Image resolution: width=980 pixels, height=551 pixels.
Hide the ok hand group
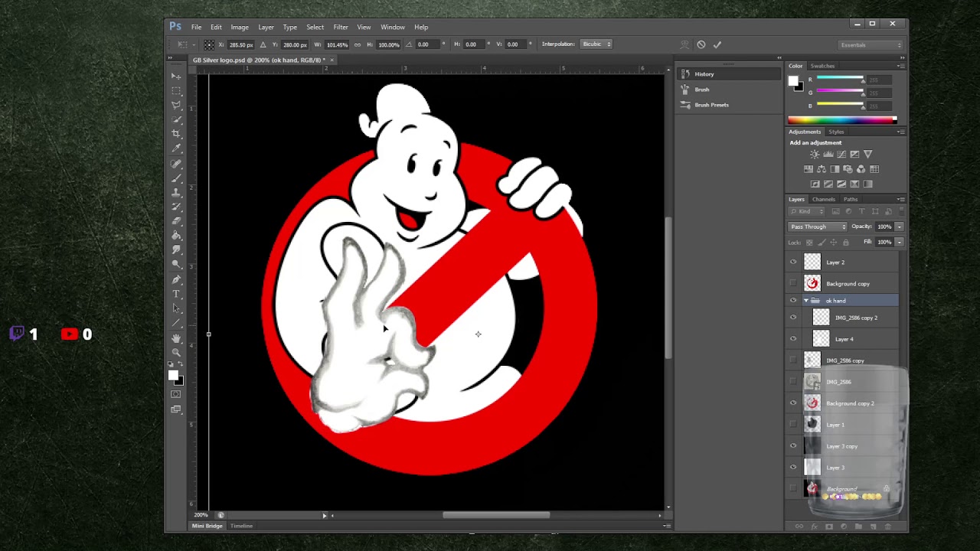coord(793,301)
